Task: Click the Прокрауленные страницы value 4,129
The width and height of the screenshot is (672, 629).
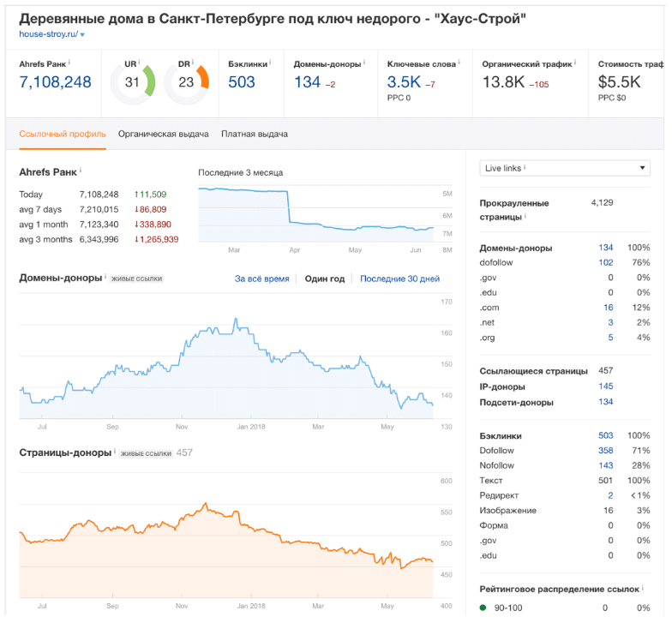Action: 602,202
